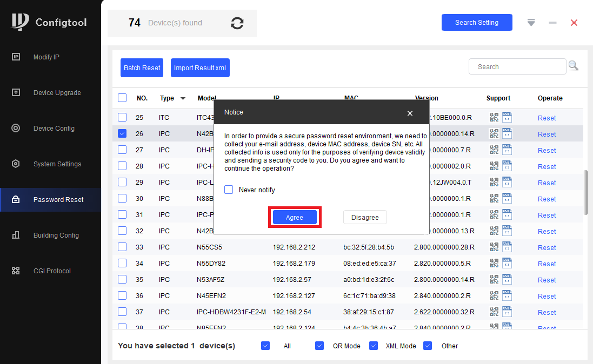
Task: Open the title bar dropdown menu arrow
Action: 531,23
